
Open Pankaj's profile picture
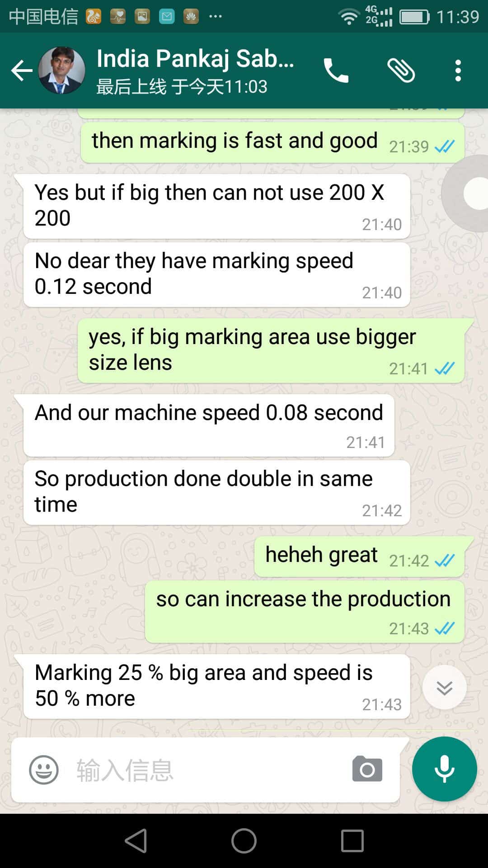tap(61, 70)
